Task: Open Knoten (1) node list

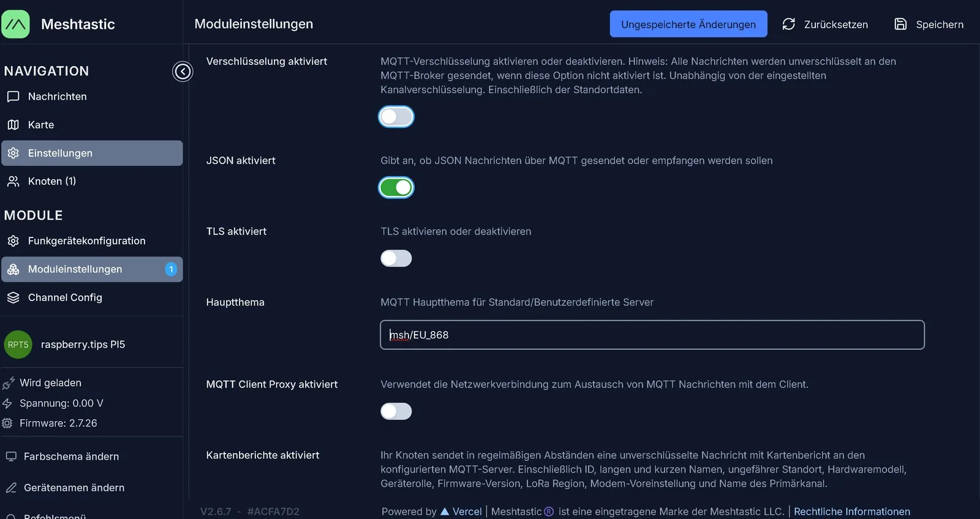Action: click(x=92, y=181)
